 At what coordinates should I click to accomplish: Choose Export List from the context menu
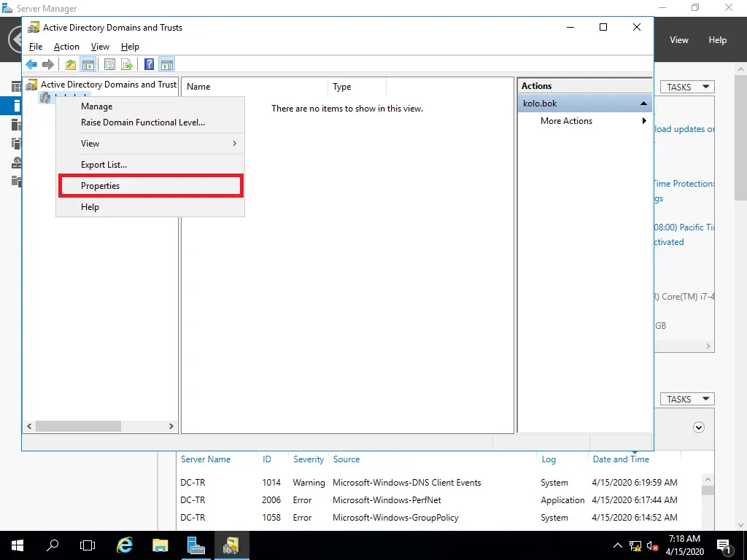(x=150, y=165)
